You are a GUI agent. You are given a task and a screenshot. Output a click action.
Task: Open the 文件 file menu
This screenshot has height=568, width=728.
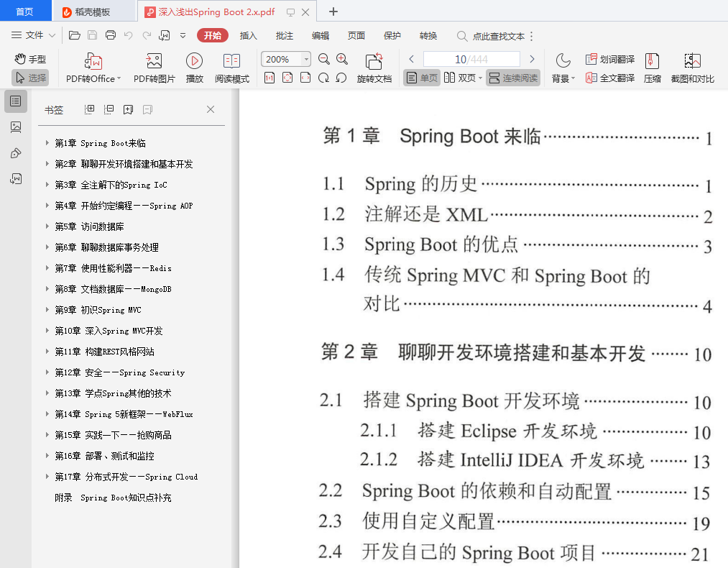pyautogui.click(x=33, y=35)
